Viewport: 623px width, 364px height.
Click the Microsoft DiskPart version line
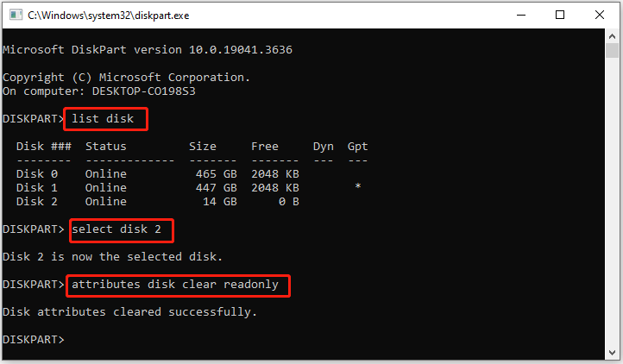coord(147,50)
